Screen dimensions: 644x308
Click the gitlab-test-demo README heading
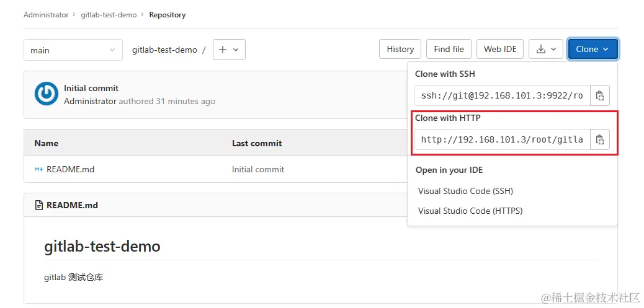tap(102, 247)
